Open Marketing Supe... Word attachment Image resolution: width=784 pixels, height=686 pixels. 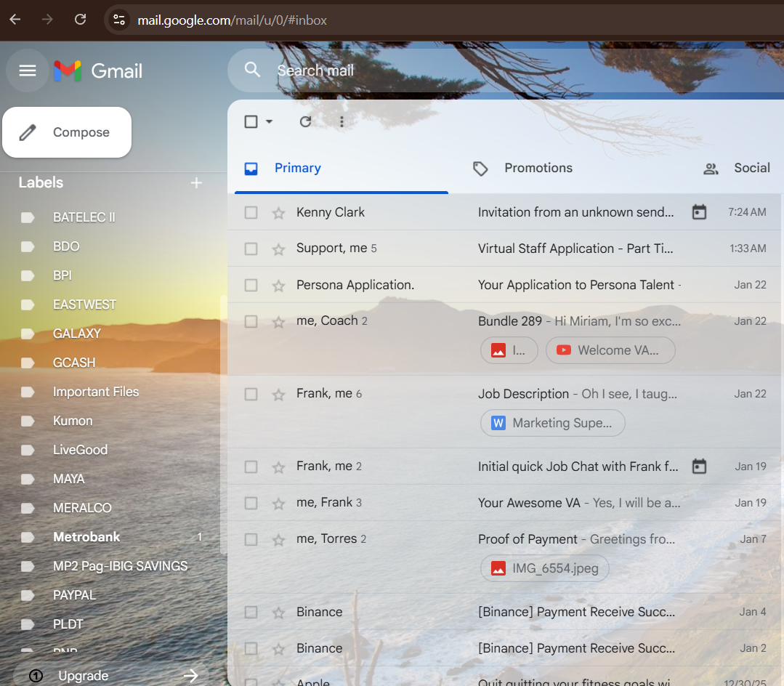pos(552,423)
